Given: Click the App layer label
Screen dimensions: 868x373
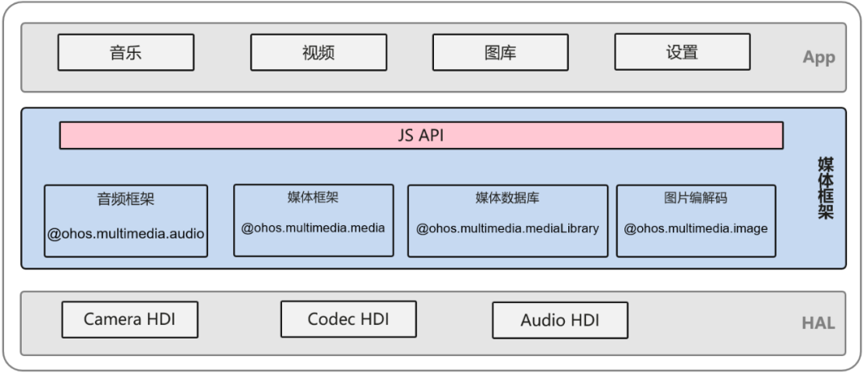Looking at the screenshot, I should pyautogui.click(x=819, y=57).
